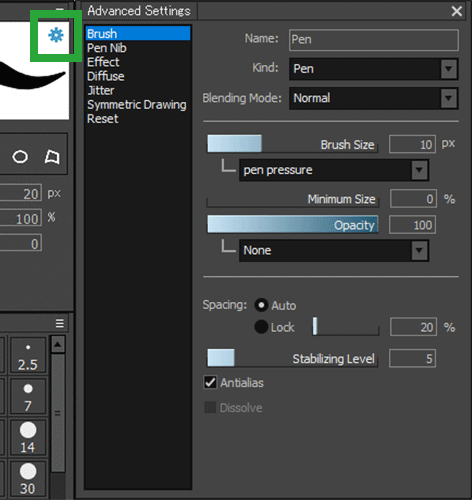472x500 pixels.
Task: Click the Brush Size value field showing 10
Action: 412,144
